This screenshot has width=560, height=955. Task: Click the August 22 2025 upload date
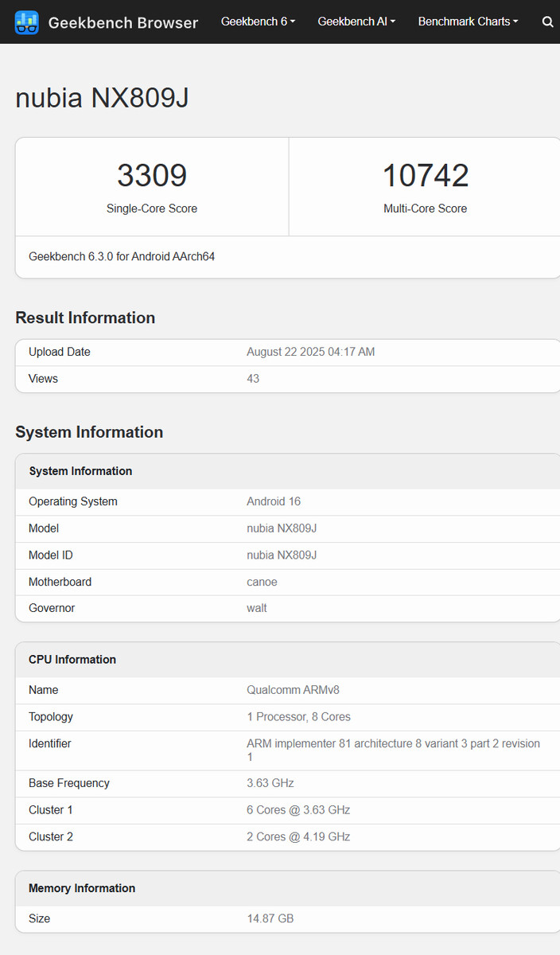click(x=310, y=352)
